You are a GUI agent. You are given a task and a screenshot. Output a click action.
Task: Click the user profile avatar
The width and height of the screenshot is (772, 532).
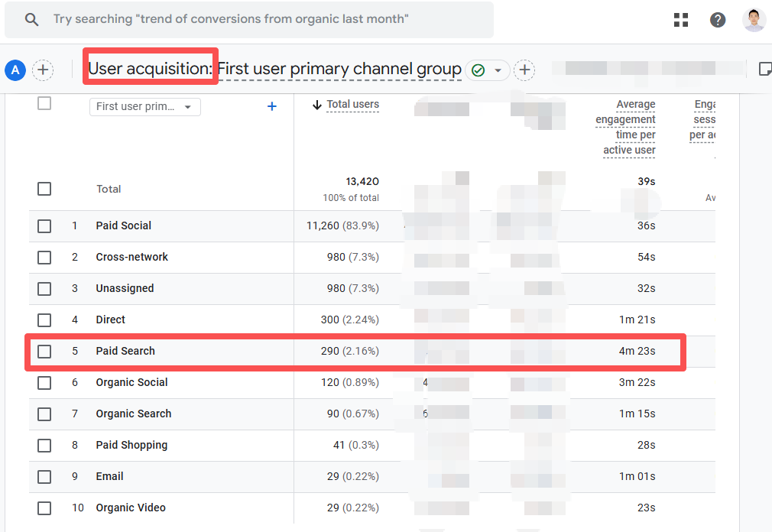click(x=754, y=20)
